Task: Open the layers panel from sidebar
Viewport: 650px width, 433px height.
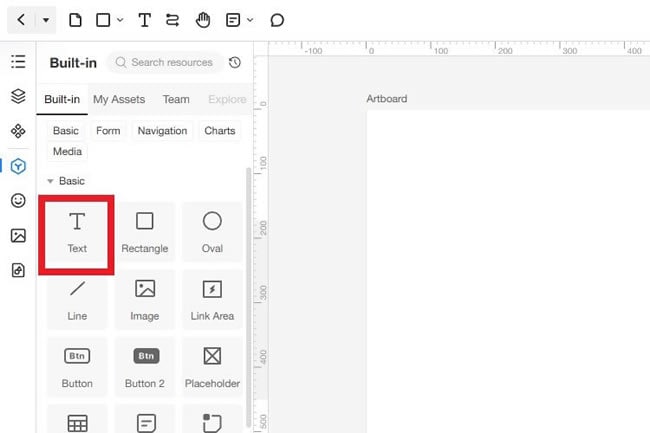Action: click(x=18, y=96)
